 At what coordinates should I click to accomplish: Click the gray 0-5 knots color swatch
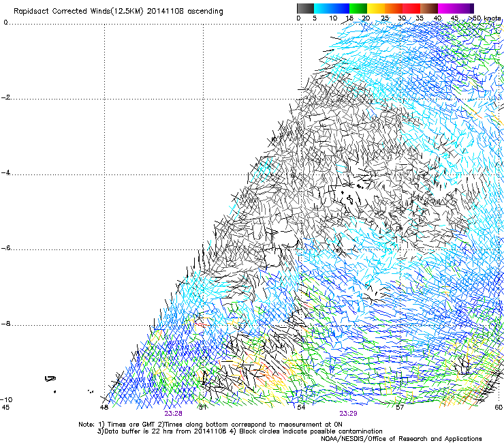(x=305, y=8)
